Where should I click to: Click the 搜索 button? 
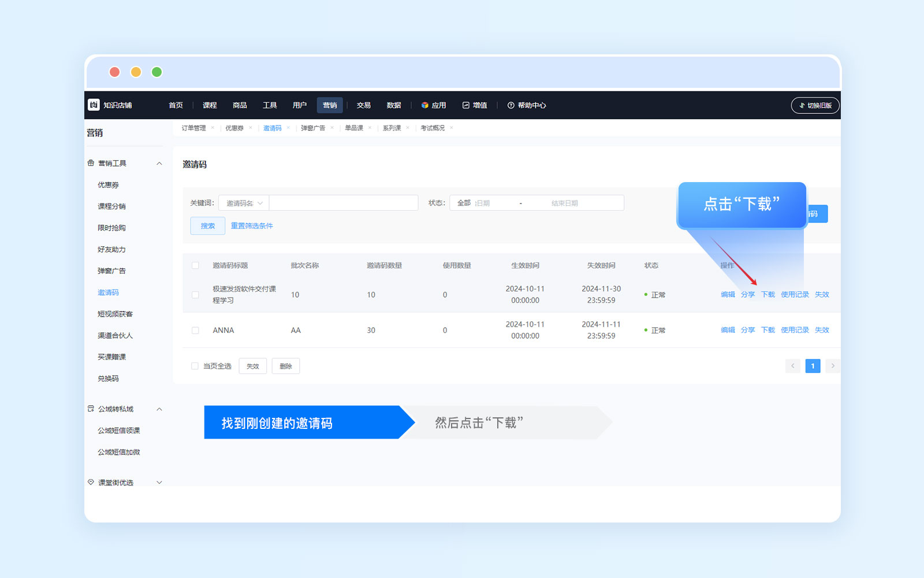208,226
